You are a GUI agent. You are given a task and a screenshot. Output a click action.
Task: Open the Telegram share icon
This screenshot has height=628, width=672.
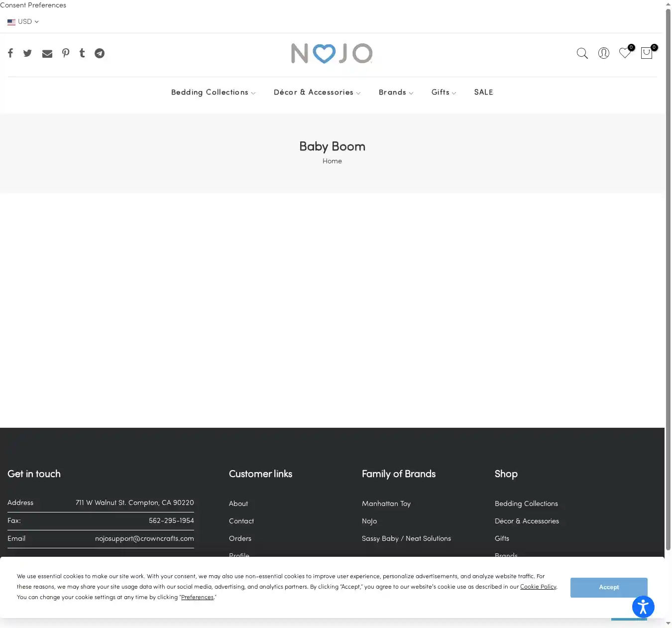(x=100, y=53)
